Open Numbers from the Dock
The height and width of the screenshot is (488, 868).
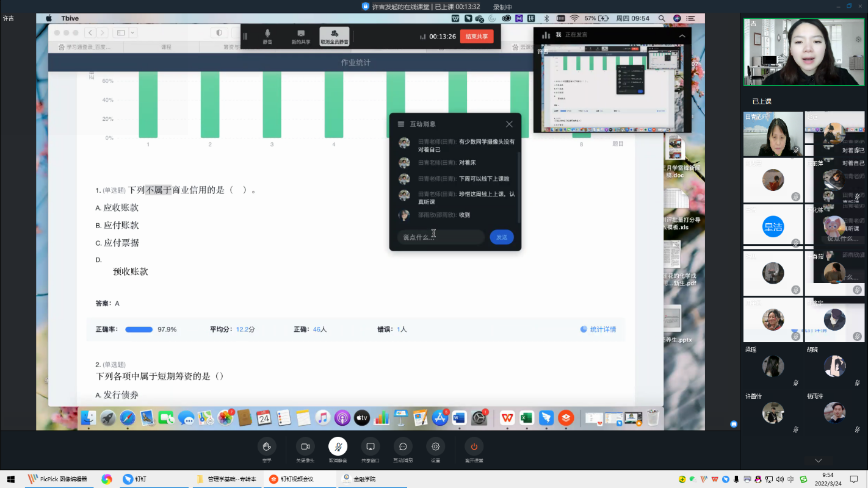point(382,418)
